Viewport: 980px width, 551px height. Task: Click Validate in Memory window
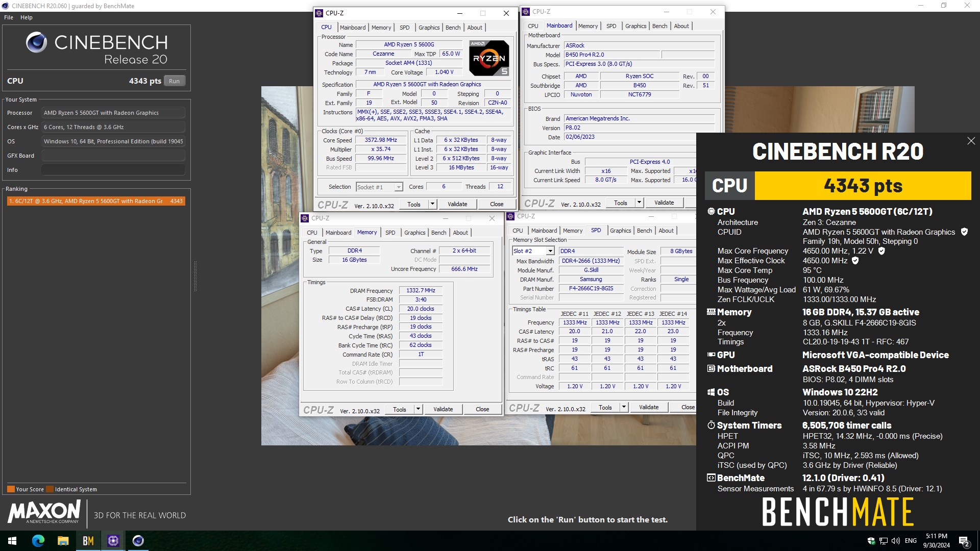click(x=443, y=409)
